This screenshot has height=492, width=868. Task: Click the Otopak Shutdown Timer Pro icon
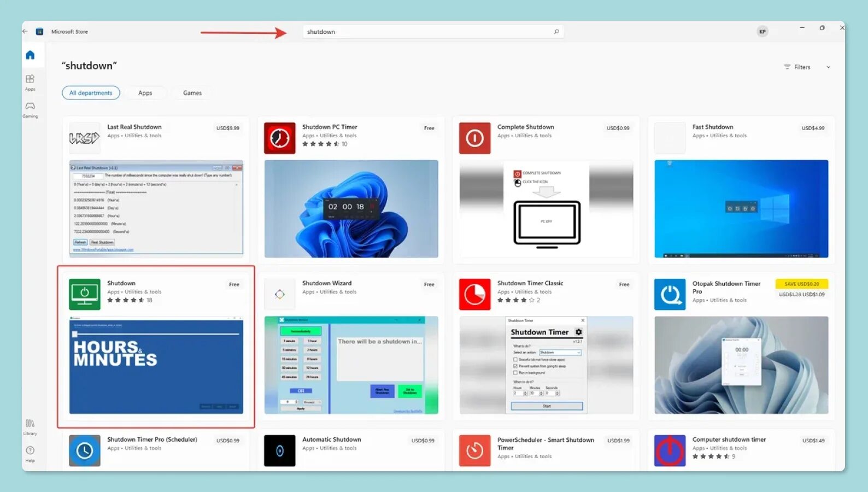(x=670, y=295)
